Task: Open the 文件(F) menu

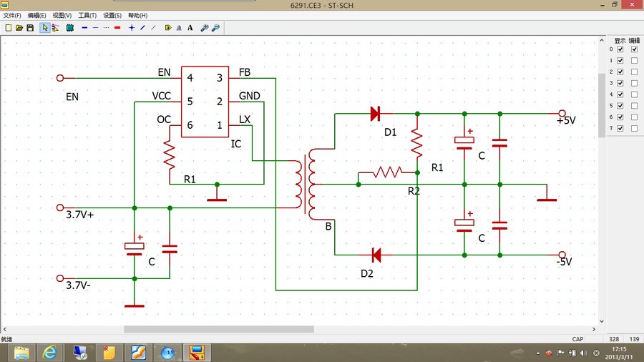Action: coord(13,15)
